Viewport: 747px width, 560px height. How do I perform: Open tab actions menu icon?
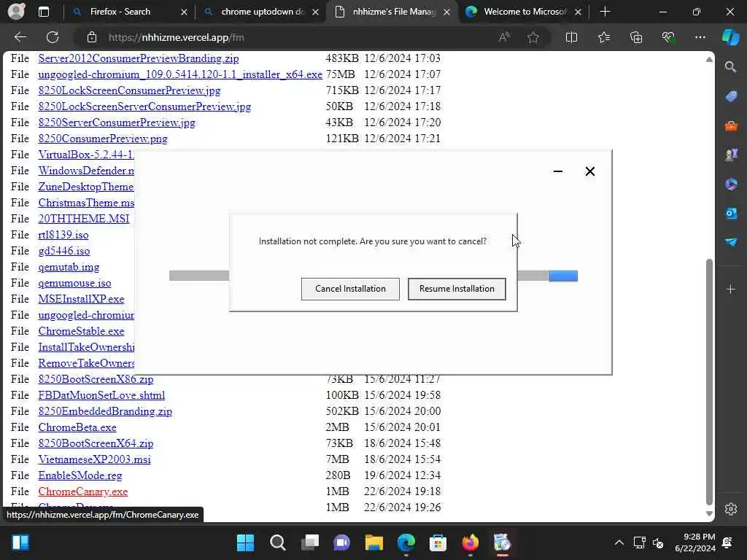[x=43, y=12]
